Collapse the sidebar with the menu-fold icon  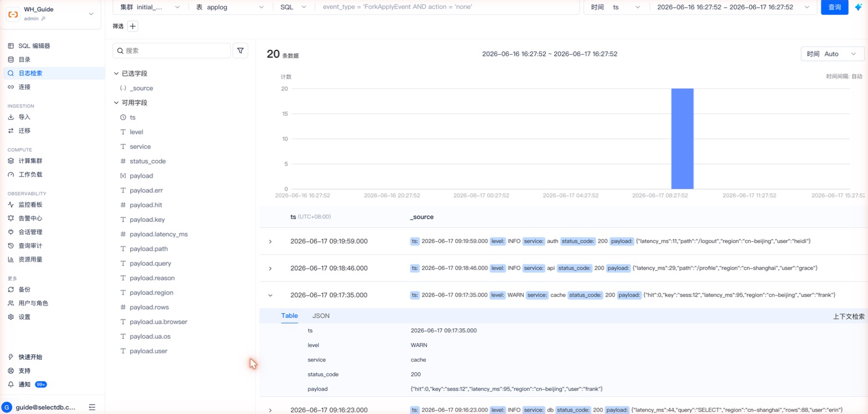coord(92,407)
